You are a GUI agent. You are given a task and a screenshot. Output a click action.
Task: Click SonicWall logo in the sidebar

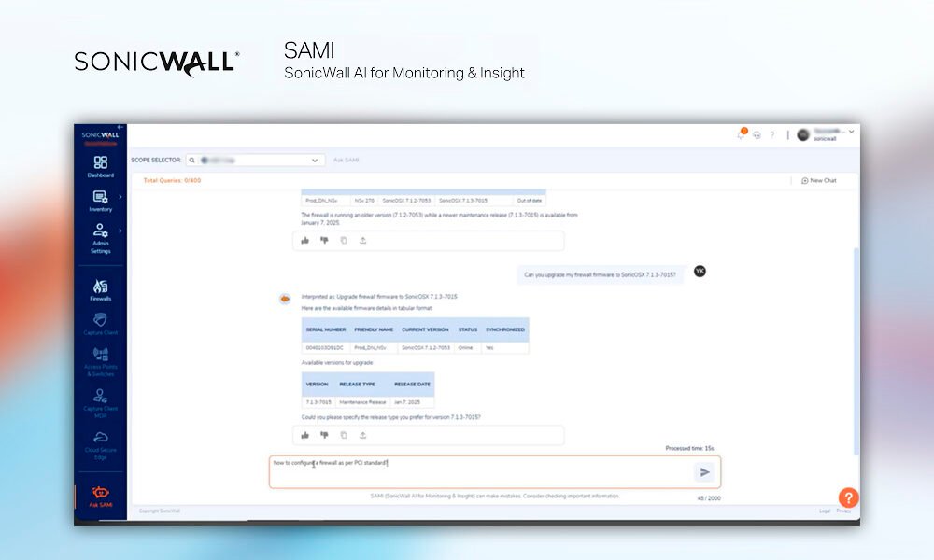pos(100,135)
